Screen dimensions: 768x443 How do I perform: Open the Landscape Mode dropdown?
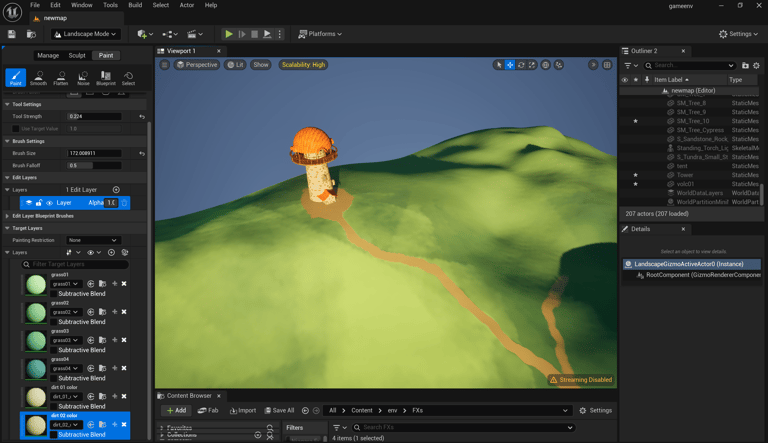coord(86,34)
